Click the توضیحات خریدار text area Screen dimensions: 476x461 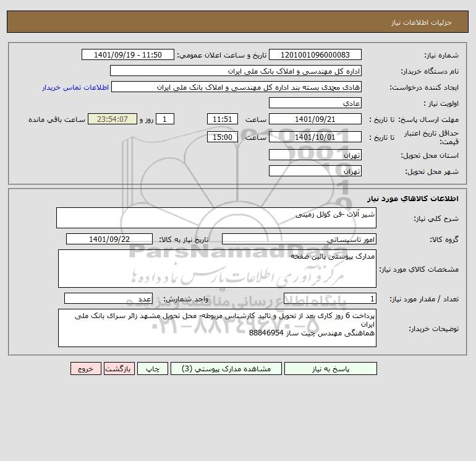point(217,328)
